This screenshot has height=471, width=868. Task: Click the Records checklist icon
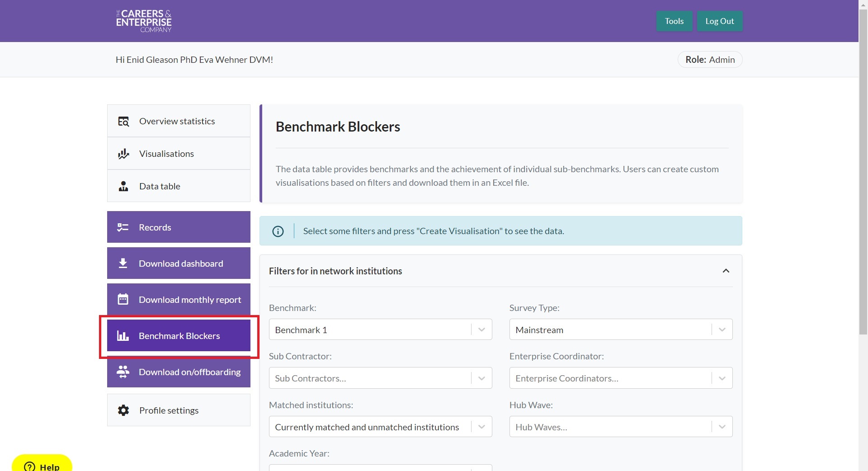coord(123,227)
